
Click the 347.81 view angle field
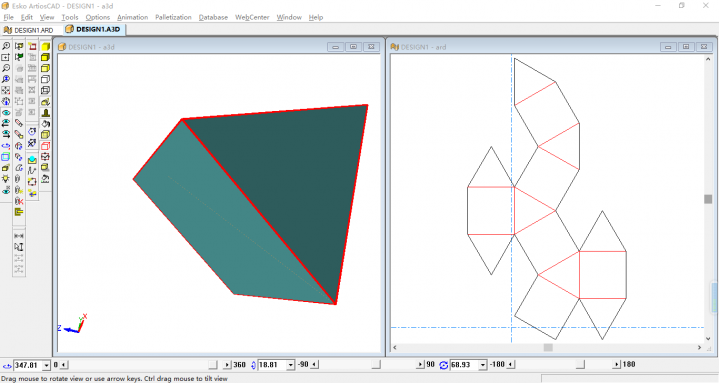(x=28, y=365)
